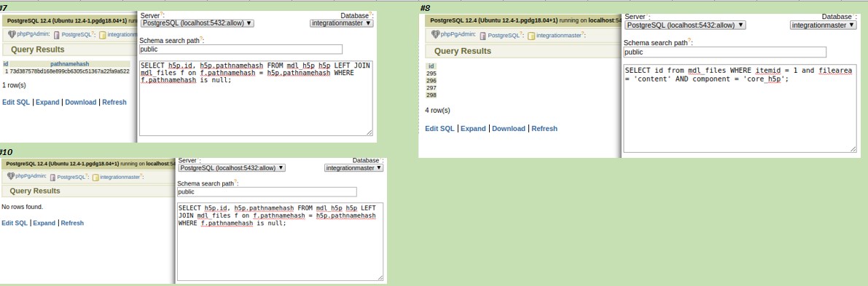The width and height of the screenshot is (868, 286).
Task: Click pathnamehash column header in results #7
Action: point(70,64)
